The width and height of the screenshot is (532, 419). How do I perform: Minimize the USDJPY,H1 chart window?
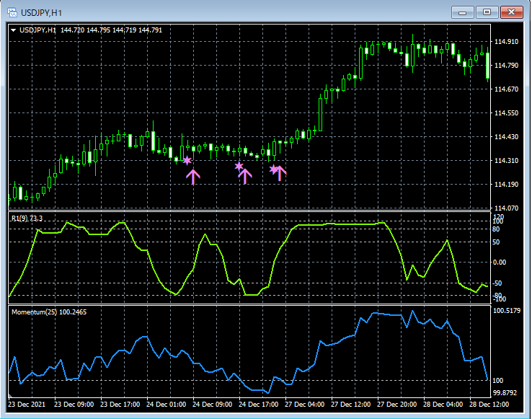click(462, 12)
